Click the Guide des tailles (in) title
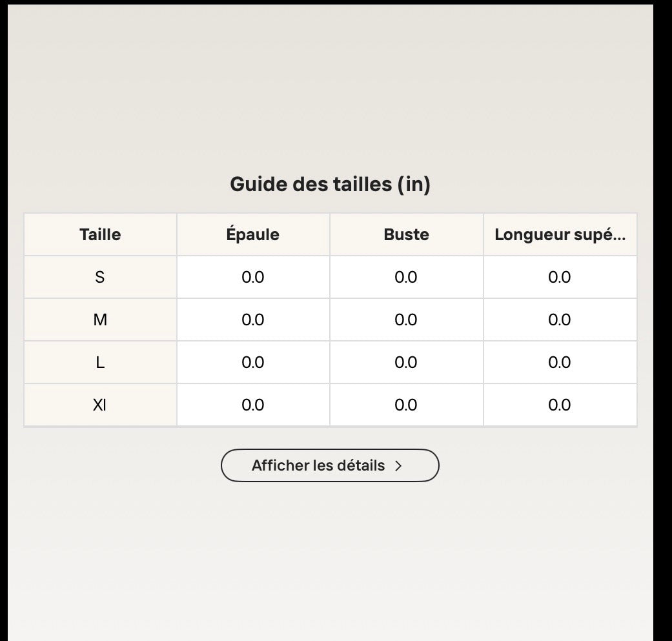Viewport: 672px width, 641px height. (330, 184)
